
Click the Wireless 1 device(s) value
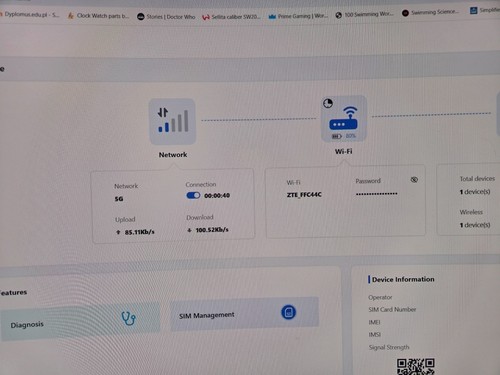(x=475, y=225)
